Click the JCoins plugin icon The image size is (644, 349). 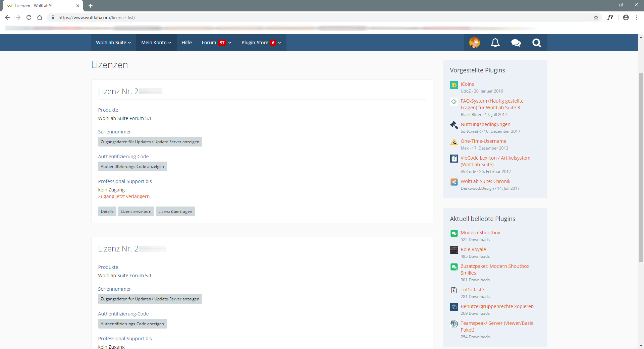click(454, 85)
